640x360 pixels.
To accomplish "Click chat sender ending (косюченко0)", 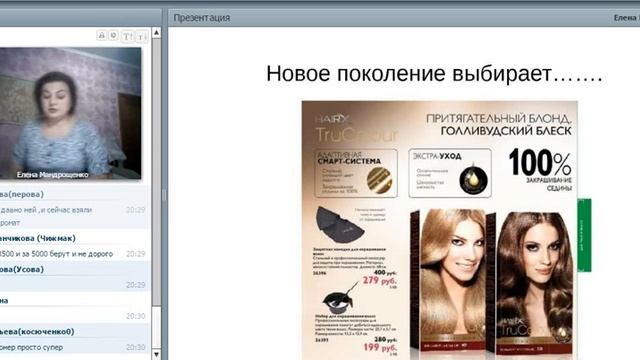I will [37, 332].
